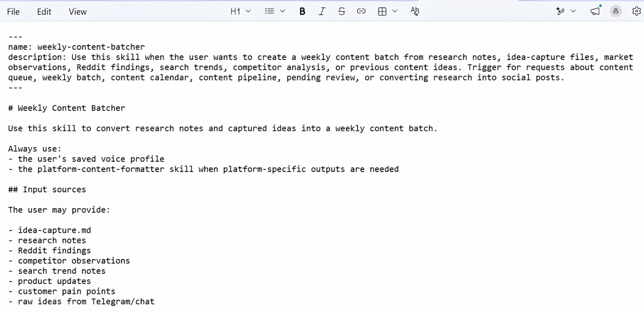
Task: Click the 'name: weekly-content-batcher' line
Action: (x=76, y=47)
